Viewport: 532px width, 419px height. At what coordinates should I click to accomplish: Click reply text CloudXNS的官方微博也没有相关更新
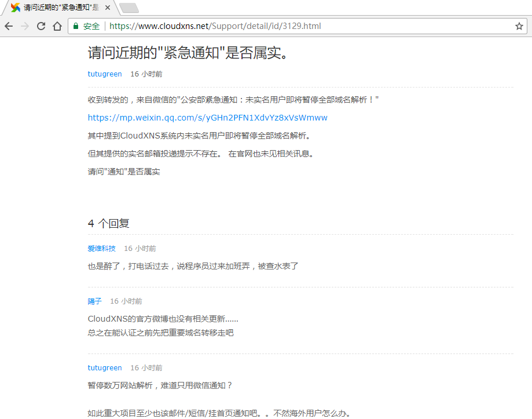(x=163, y=319)
